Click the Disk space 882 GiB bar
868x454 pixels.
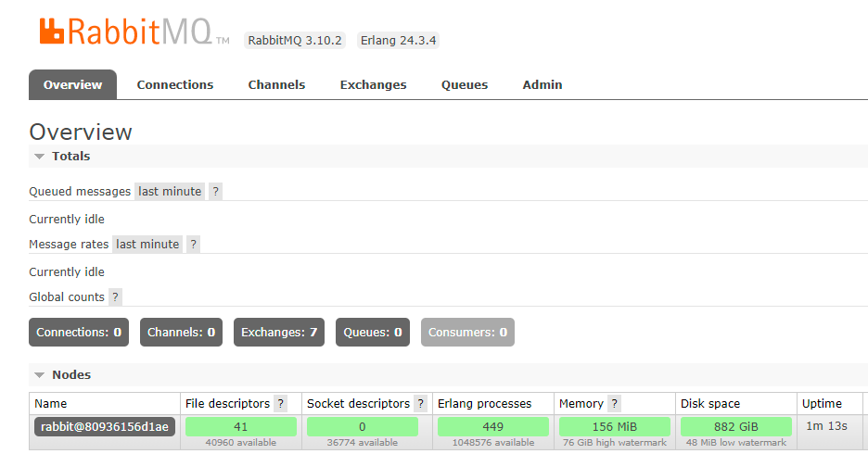(736, 427)
